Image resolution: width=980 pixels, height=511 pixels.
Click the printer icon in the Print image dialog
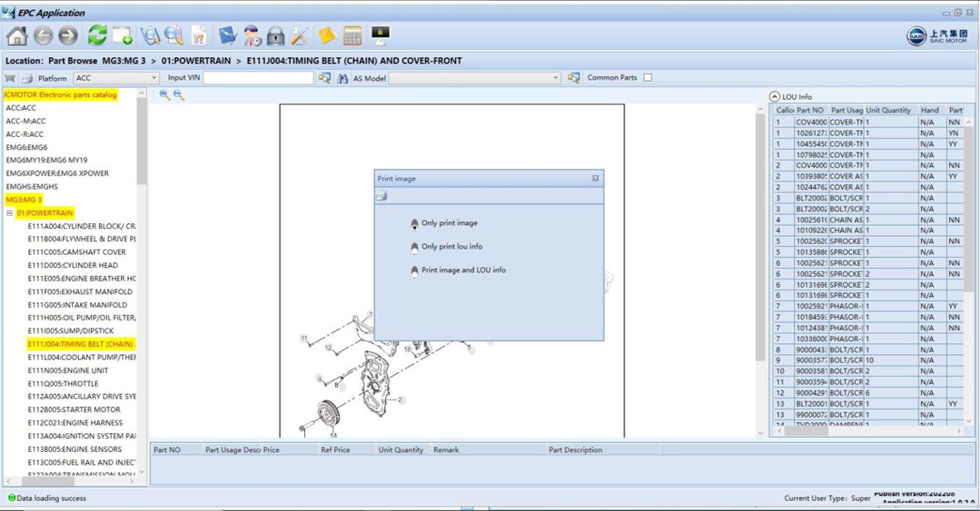[x=382, y=197]
